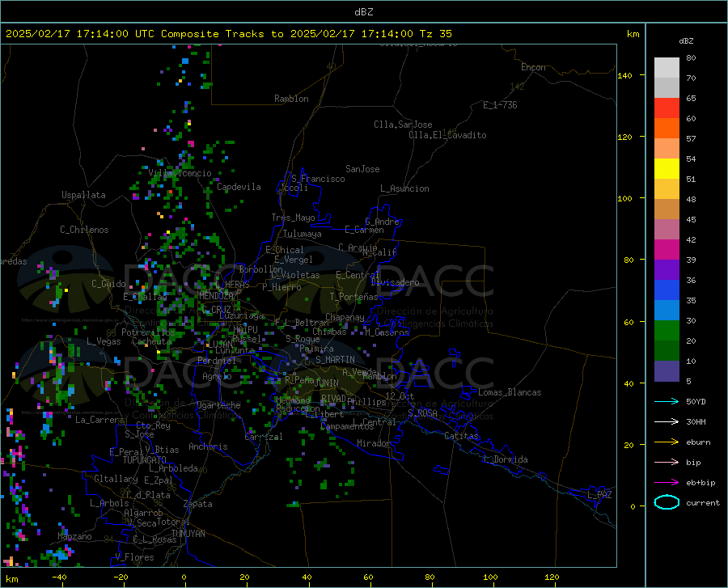
Task: Select the dark violet 5 dBZ swatch
Action: click(667, 371)
